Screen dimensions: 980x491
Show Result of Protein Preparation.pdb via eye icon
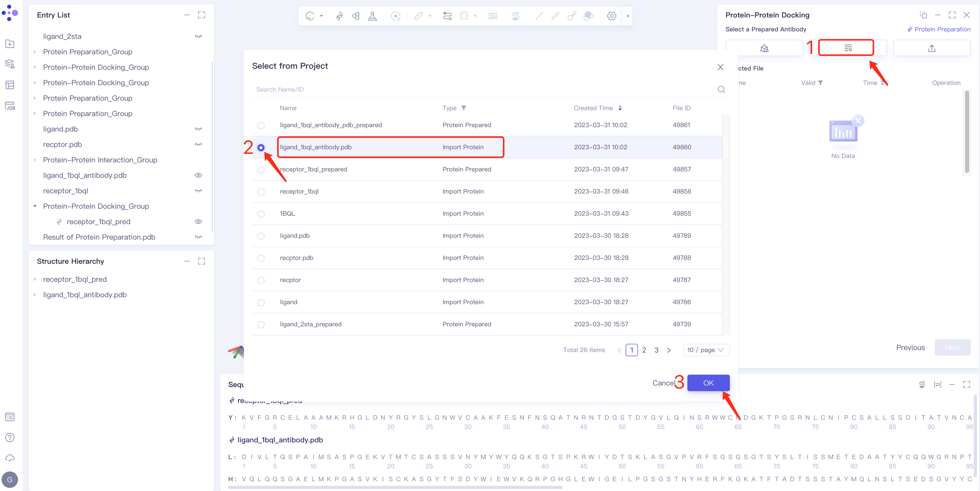pos(198,237)
